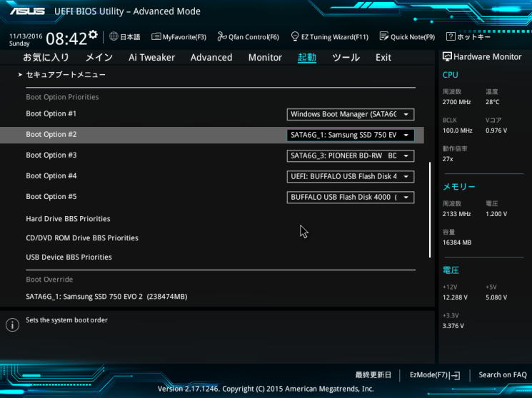Click 最終更新日 button

click(373, 375)
